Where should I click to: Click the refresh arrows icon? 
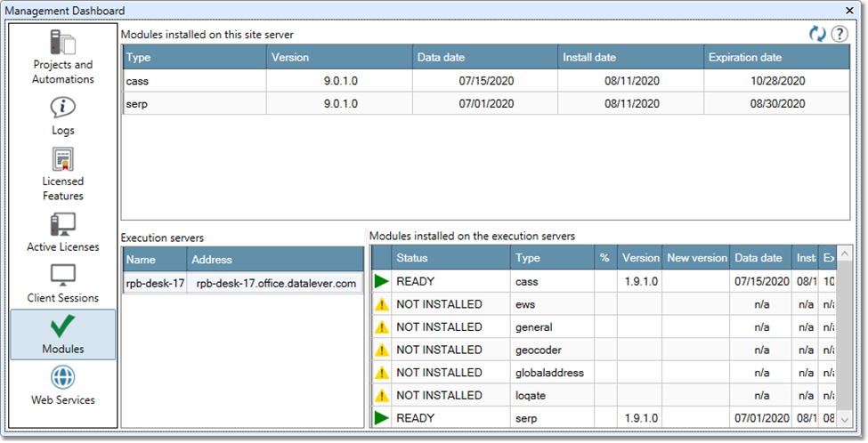coord(817,34)
